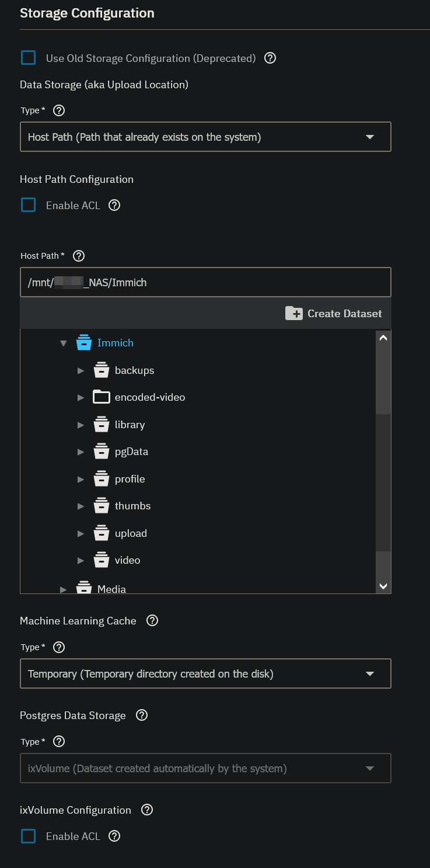Image resolution: width=430 pixels, height=868 pixels.
Task: Click help icon next to Host Path label
Action: 79,256
